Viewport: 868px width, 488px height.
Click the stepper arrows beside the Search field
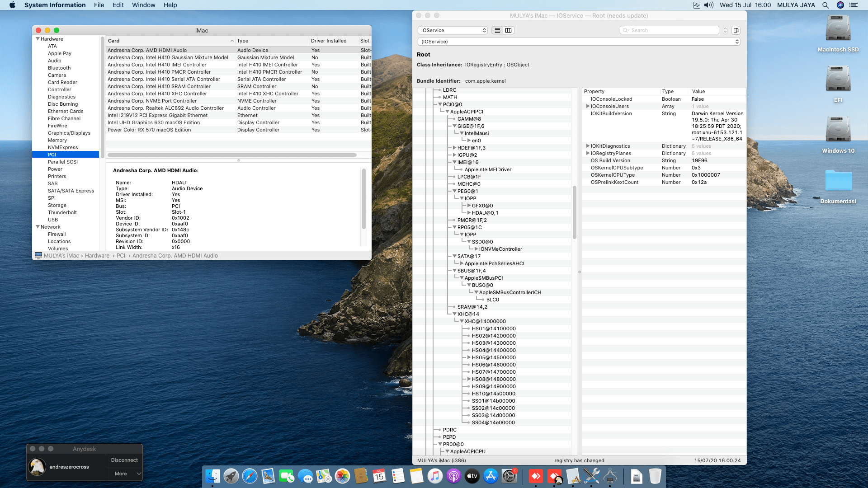click(x=725, y=30)
